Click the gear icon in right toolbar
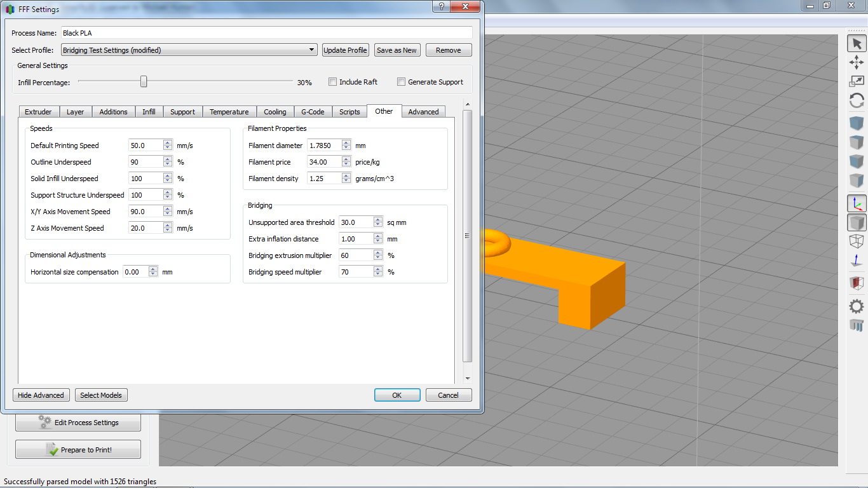Image resolution: width=868 pixels, height=488 pixels. [x=857, y=307]
